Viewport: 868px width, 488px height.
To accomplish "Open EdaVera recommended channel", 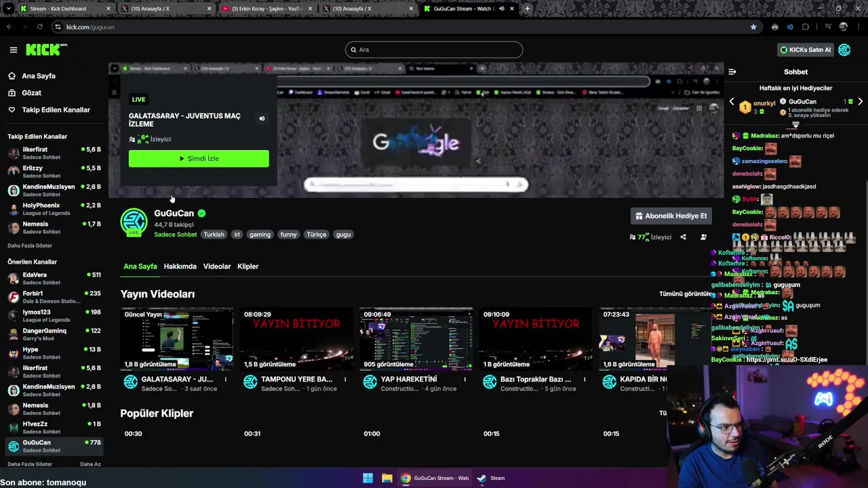I will click(54, 278).
